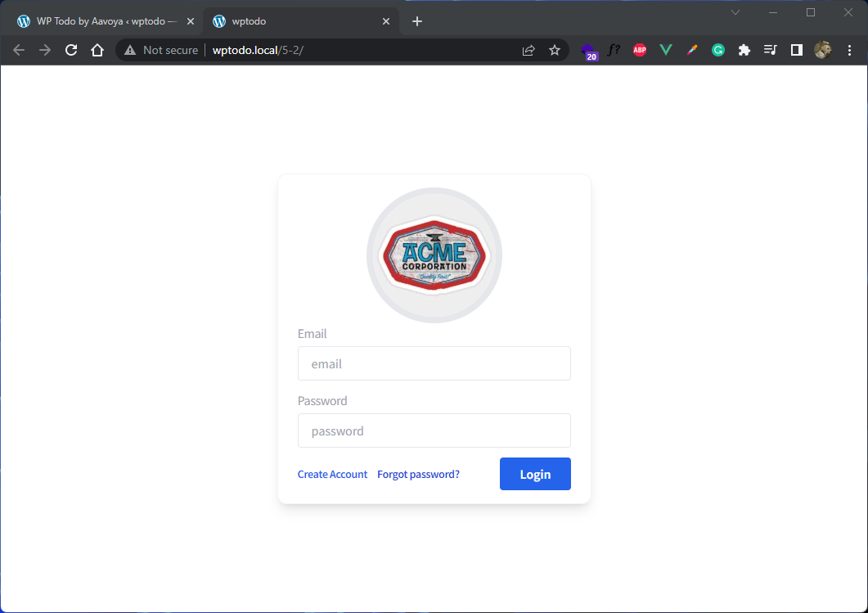Reload the wptodo page
Viewport: 868px width, 613px height.
tap(71, 51)
